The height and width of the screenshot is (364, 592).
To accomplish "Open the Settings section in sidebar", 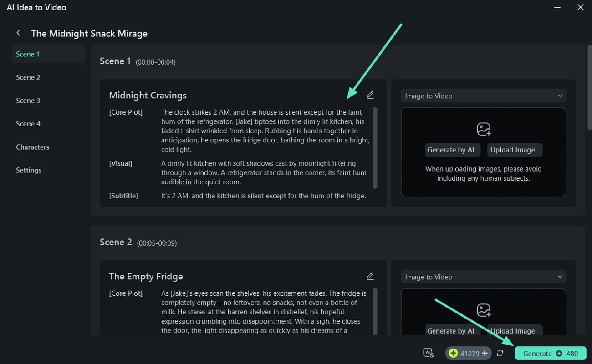I will [x=29, y=170].
